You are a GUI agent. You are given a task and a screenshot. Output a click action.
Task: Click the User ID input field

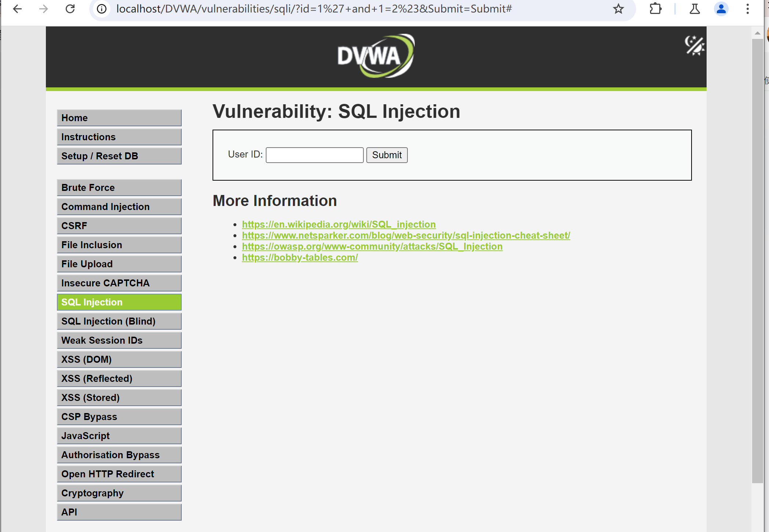pos(314,155)
